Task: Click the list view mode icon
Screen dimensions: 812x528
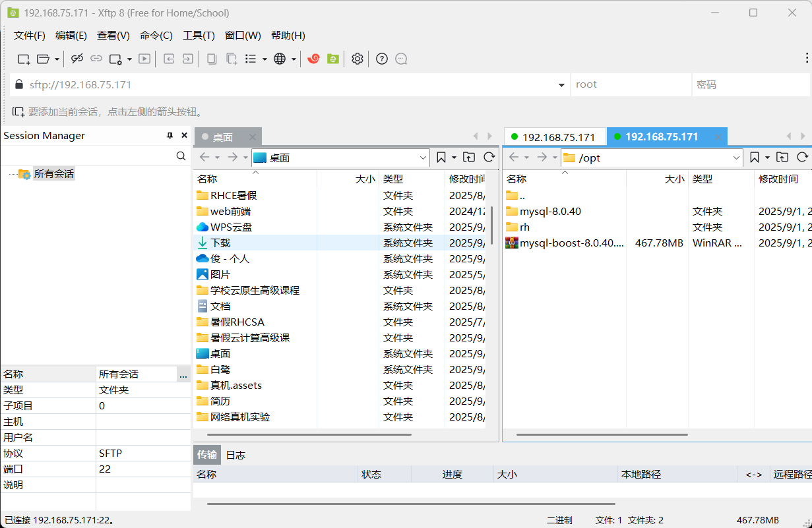Action: point(251,59)
